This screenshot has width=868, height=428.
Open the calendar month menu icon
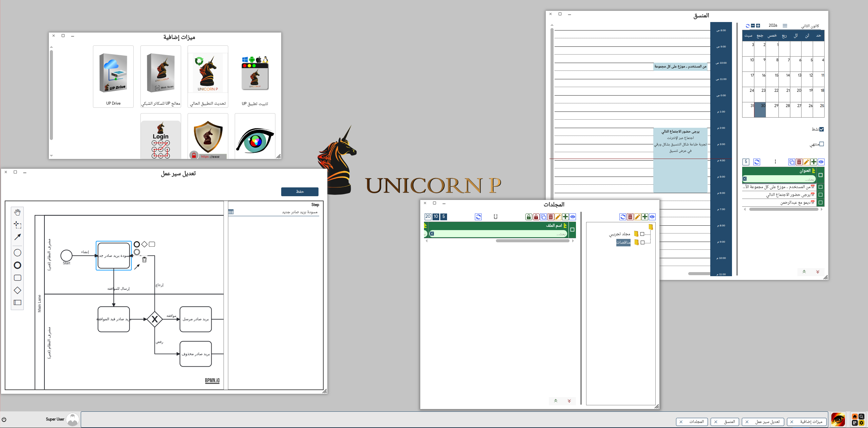click(x=785, y=26)
